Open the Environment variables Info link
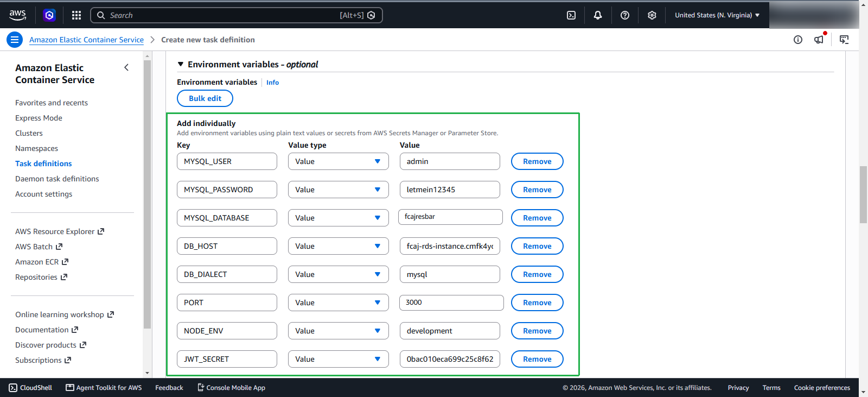 point(272,83)
